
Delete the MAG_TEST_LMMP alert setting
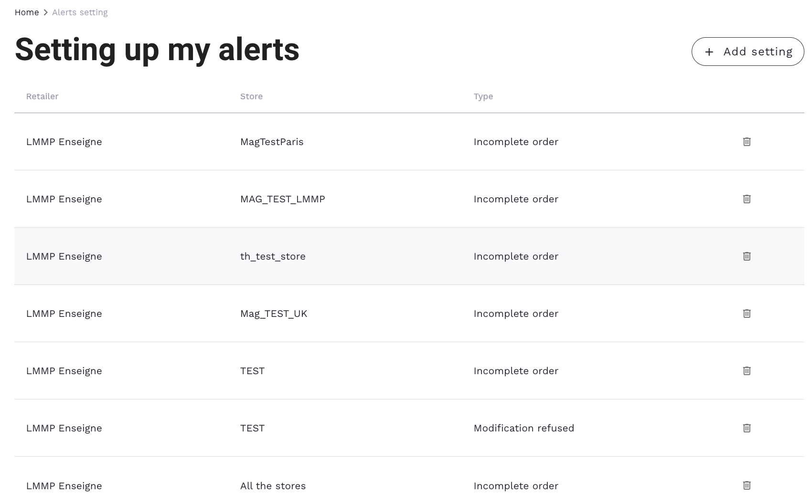(747, 199)
